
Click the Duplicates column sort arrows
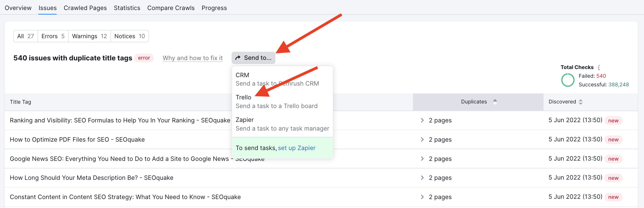495,102
